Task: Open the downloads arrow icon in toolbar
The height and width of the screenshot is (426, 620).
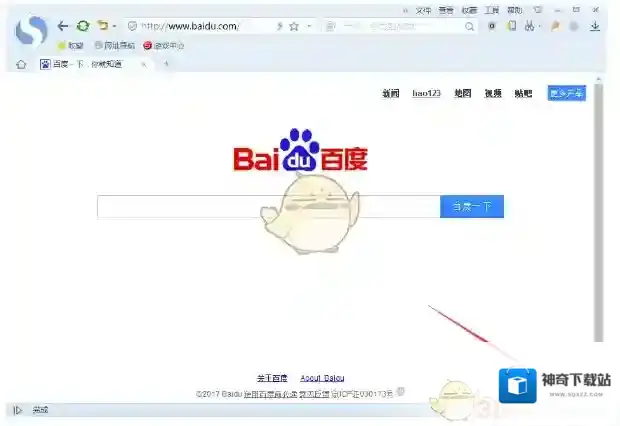Action: pyautogui.click(x=595, y=26)
